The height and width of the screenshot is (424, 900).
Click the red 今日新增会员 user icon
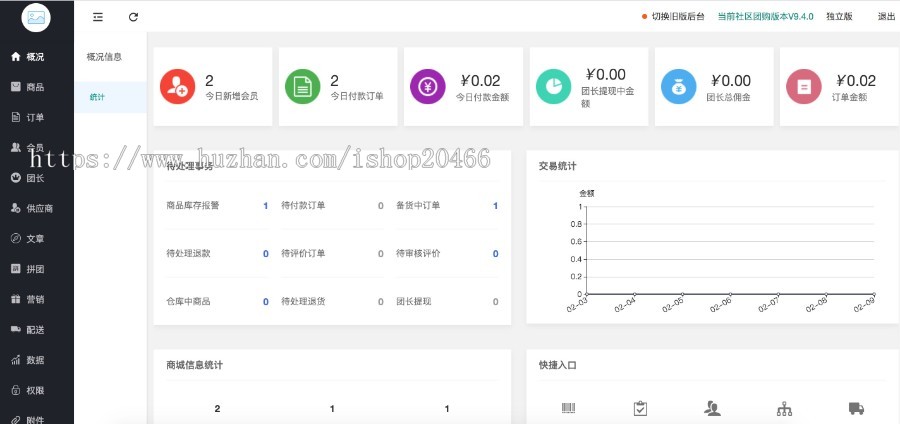(x=177, y=87)
